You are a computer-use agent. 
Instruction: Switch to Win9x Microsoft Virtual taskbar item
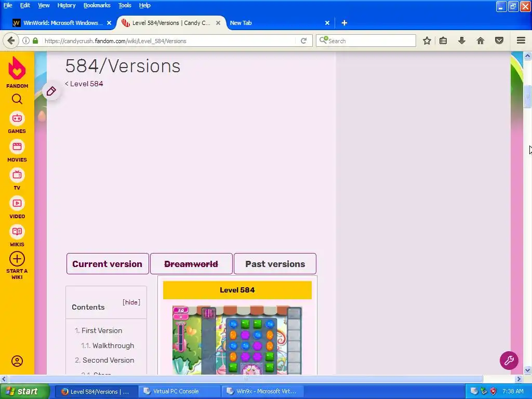point(262,391)
